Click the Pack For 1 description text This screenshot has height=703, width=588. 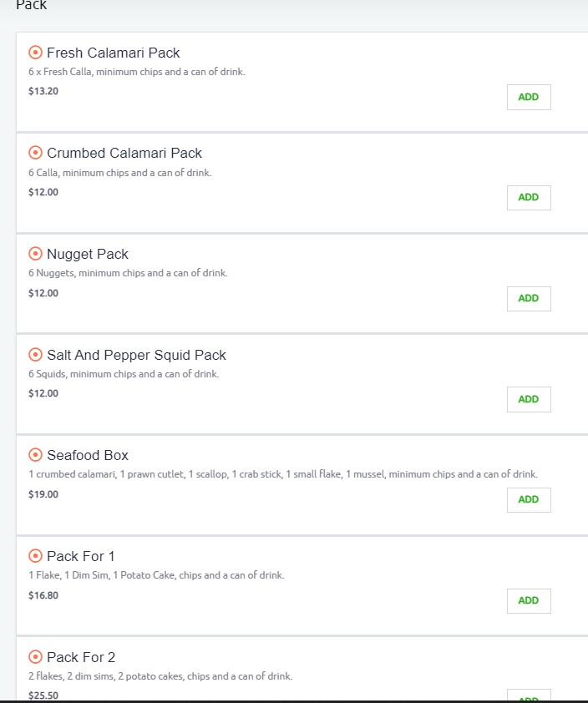156,575
